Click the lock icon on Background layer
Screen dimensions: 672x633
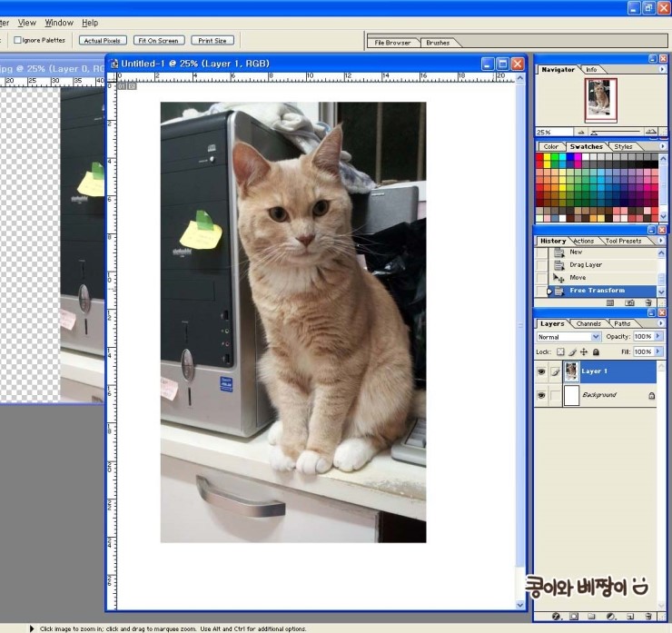click(651, 396)
